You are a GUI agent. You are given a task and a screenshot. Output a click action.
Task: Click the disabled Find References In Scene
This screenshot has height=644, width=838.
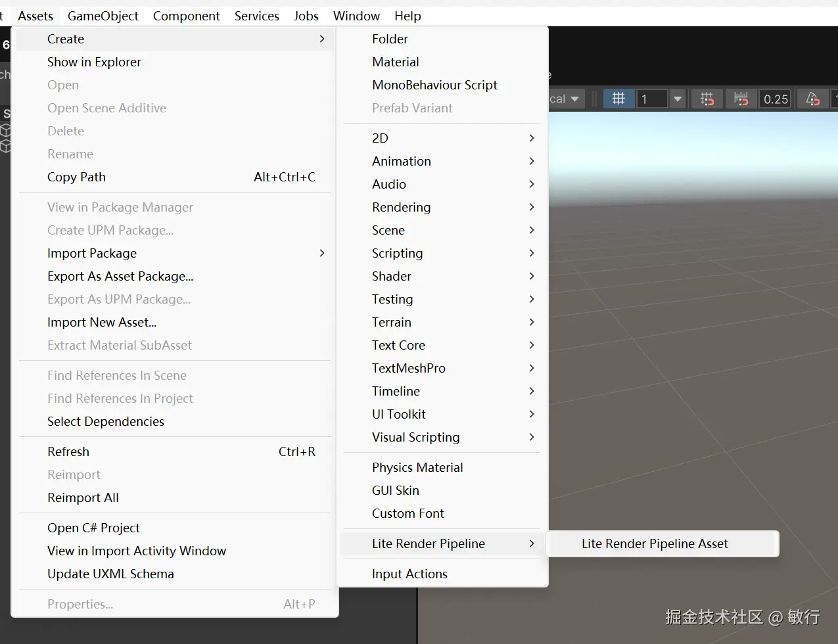[174, 375]
